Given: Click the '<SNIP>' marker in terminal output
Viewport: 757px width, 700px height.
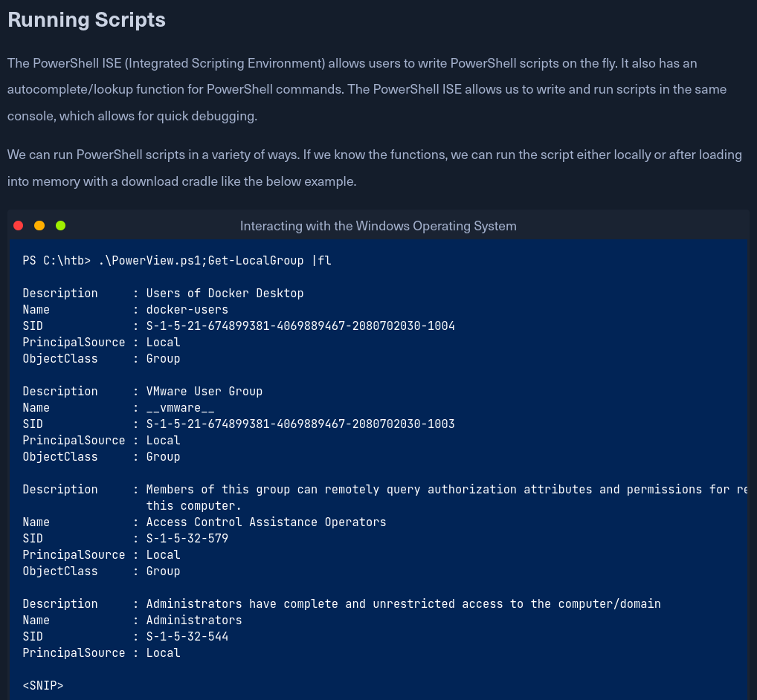Looking at the screenshot, I should point(43,686).
